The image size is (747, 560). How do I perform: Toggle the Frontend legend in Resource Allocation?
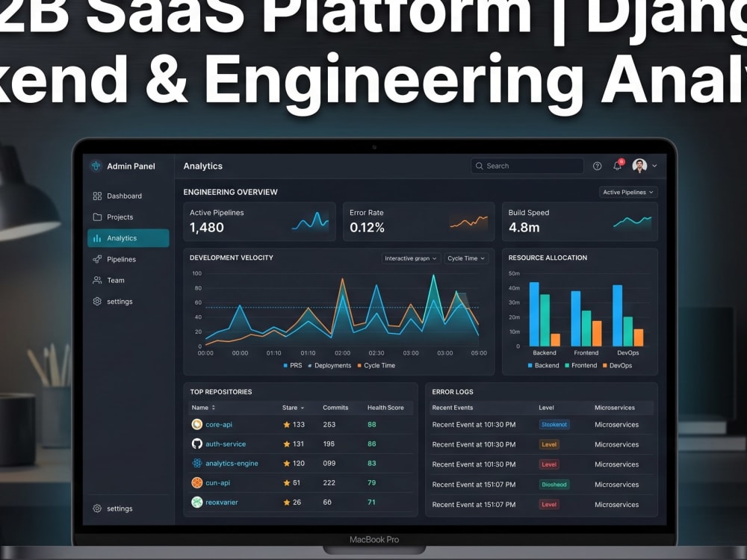(580, 365)
